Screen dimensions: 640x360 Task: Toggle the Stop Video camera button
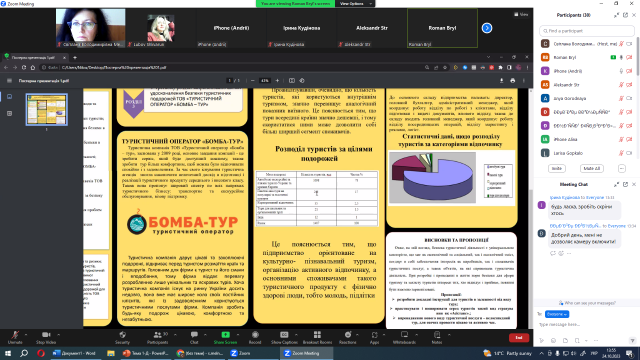46,335
